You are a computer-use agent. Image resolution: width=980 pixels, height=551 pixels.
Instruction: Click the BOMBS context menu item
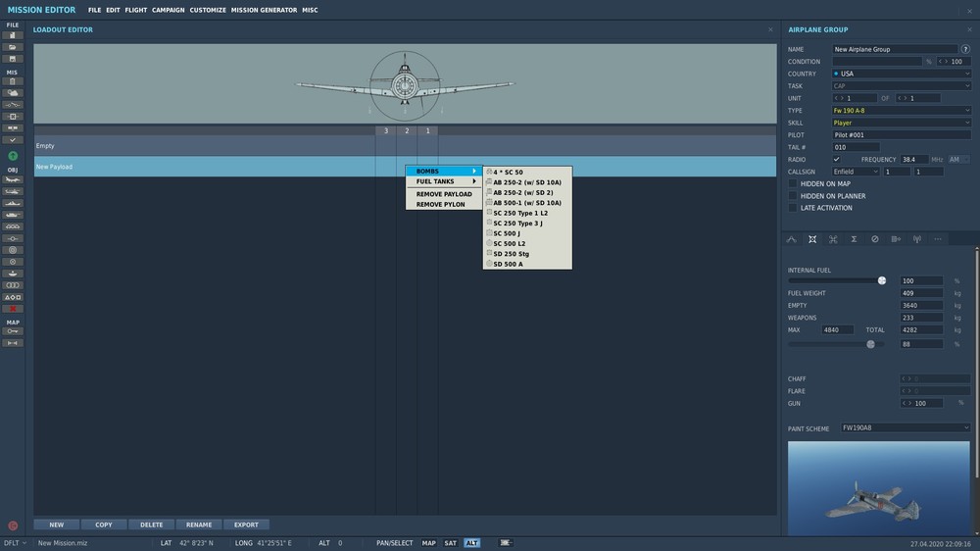tap(444, 171)
